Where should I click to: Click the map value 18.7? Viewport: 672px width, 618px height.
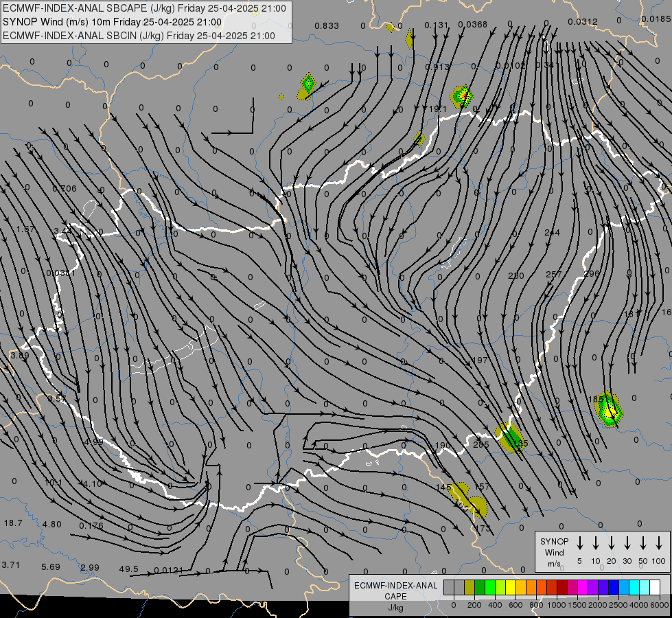pos(13,523)
